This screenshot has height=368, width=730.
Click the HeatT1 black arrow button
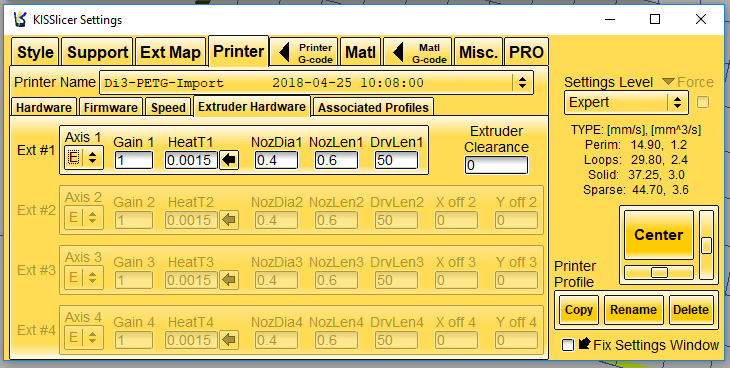(x=229, y=160)
